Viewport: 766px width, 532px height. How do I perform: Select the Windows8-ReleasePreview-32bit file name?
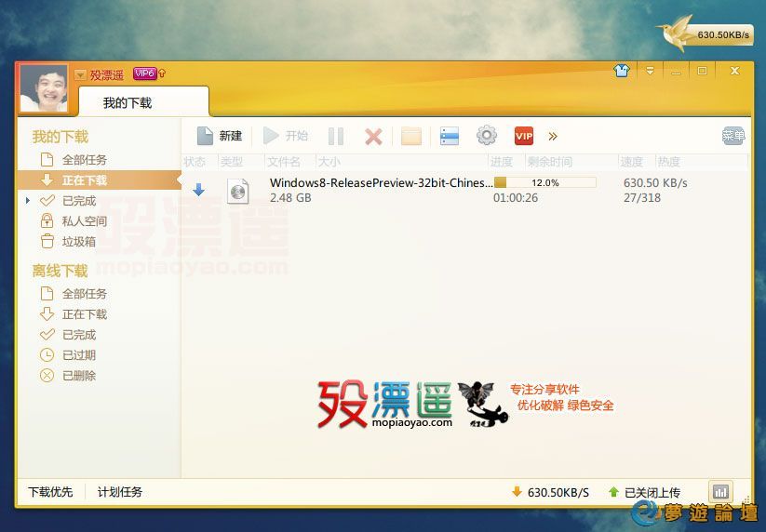(x=381, y=183)
